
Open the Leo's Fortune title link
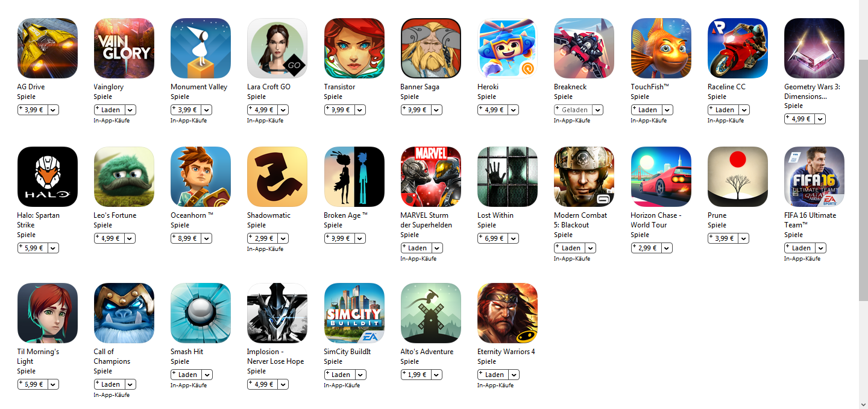click(x=115, y=215)
